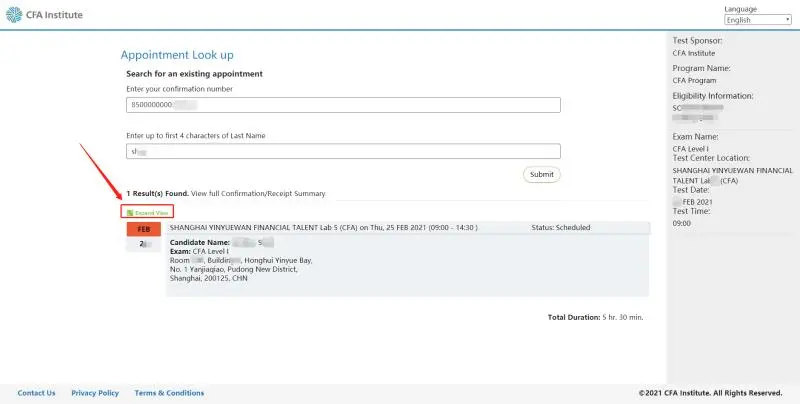Open the Terms & Conditions link

tap(169, 393)
